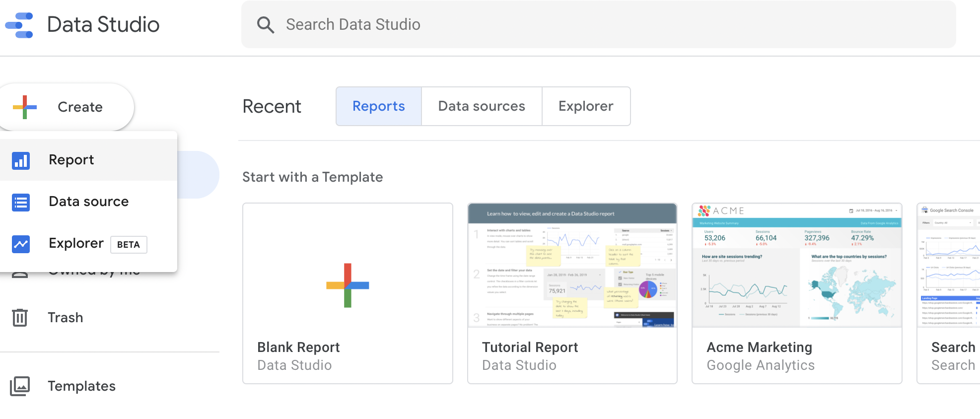Click the Create button
The height and width of the screenshot is (419, 980).
tap(67, 107)
